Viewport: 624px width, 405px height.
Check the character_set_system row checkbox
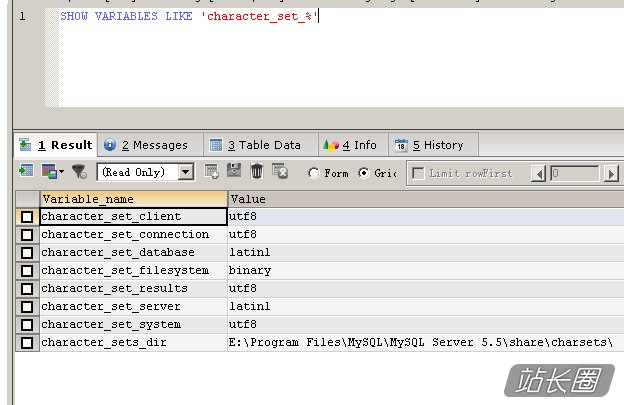27,325
